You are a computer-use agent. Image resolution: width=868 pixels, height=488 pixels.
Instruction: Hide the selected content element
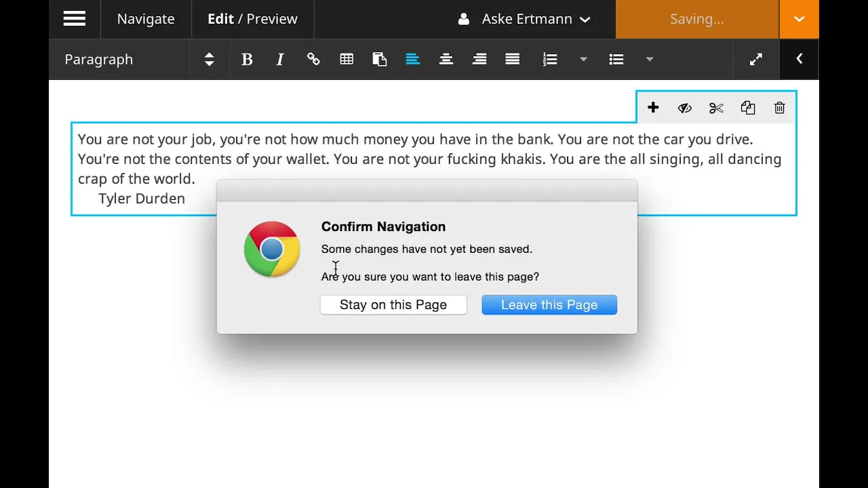(x=685, y=108)
